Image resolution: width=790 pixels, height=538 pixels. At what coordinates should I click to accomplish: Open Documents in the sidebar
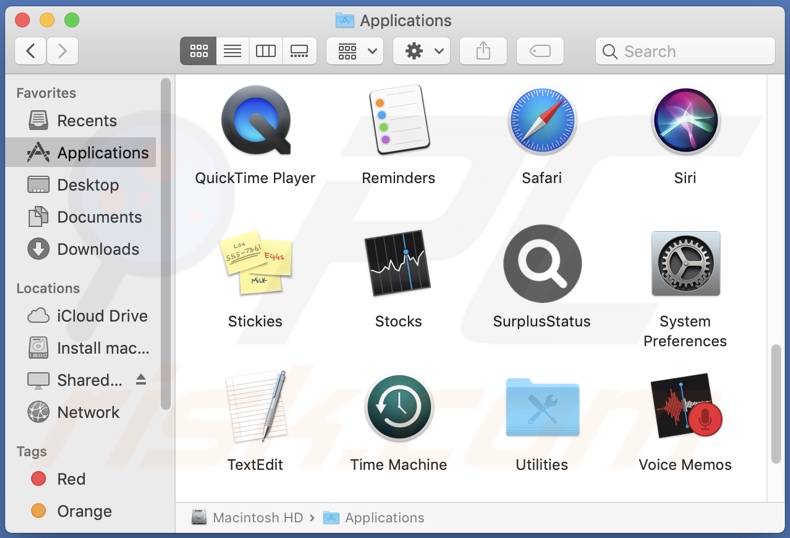[81, 217]
